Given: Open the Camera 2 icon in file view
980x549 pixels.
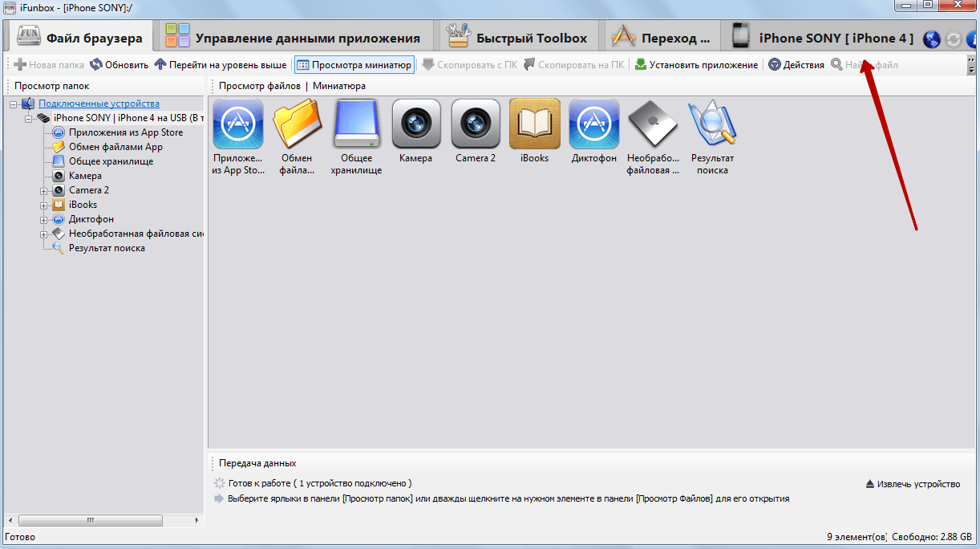Looking at the screenshot, I should click(475, 124).
